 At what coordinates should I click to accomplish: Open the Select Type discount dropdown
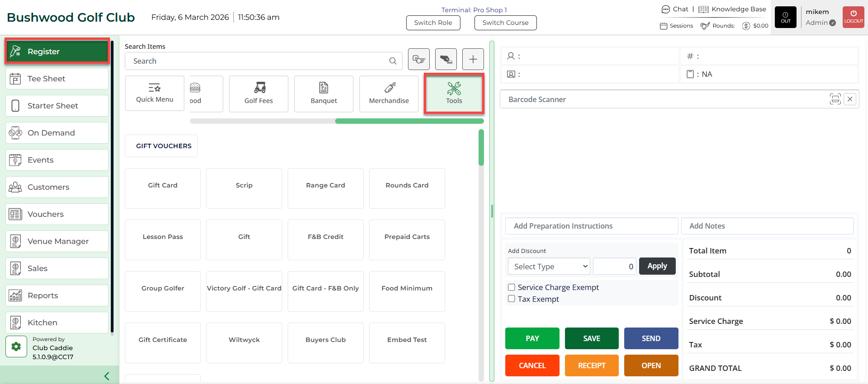click(x=549, y=267)
